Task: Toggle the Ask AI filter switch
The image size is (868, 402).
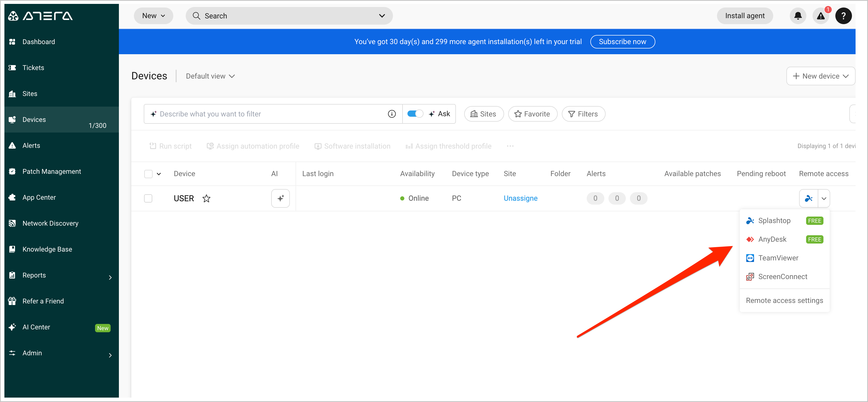Action: (415, 114)
